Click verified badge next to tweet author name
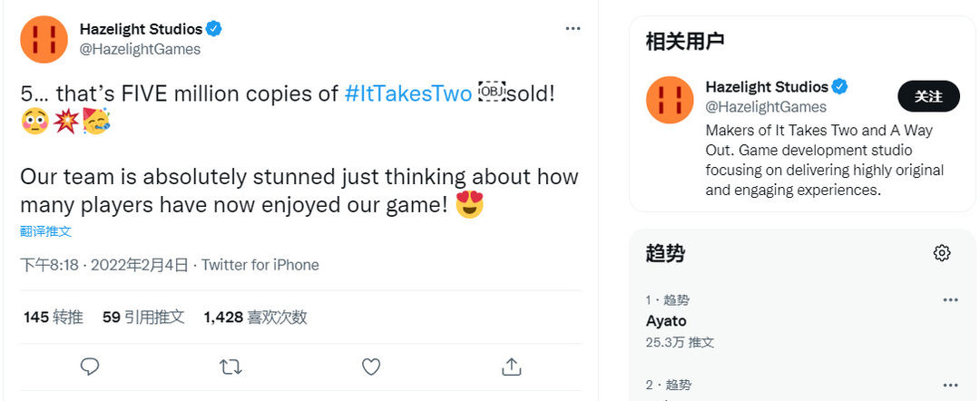The image size is (980, 401). [214, 29]
